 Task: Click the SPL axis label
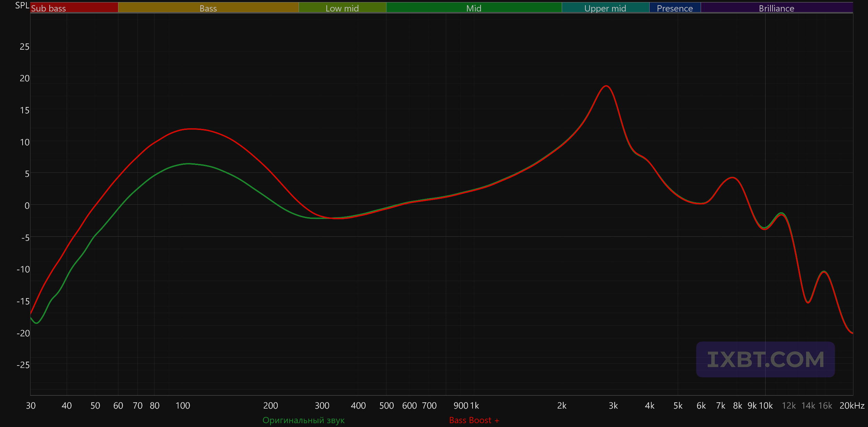pyautogui.click(x=22, y=6)
